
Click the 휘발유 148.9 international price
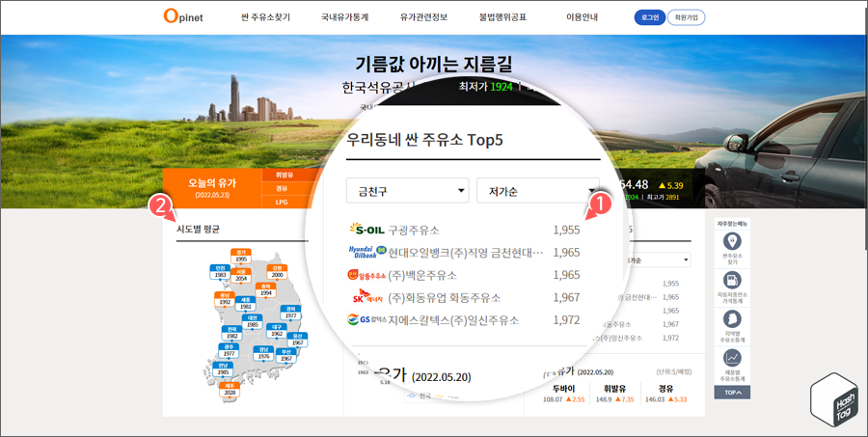(615, 394)
